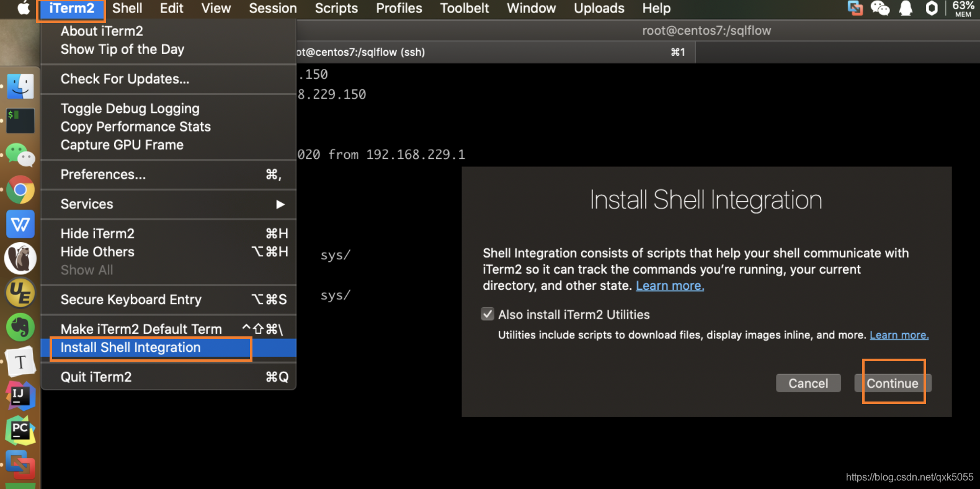Launch iTerm terminal icon in Dock
Screen dimensions: 980x489
point(20,120)
